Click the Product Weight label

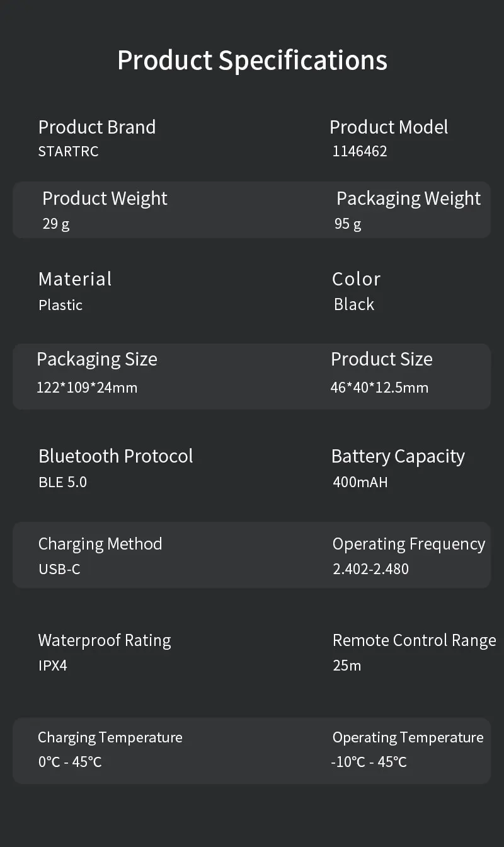coord(105,199)
